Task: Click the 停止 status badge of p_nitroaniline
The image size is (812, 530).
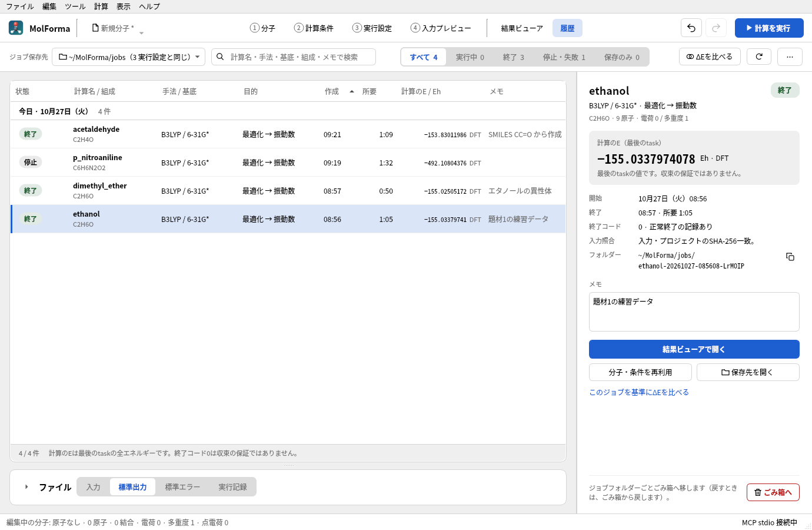Action: [31, 163]
